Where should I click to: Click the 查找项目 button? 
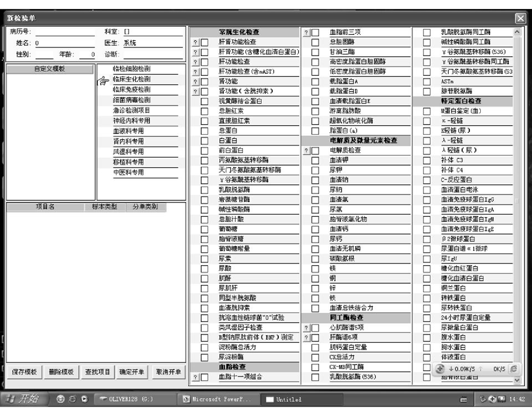[97, 372]
